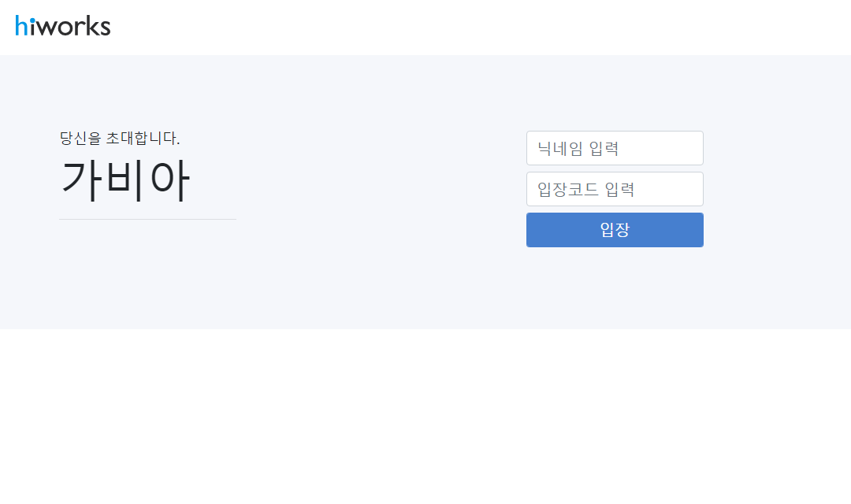The height and width of the screenshot is (504, 851).
Task: Place cursor at end of entry code box
Action: 695,189
